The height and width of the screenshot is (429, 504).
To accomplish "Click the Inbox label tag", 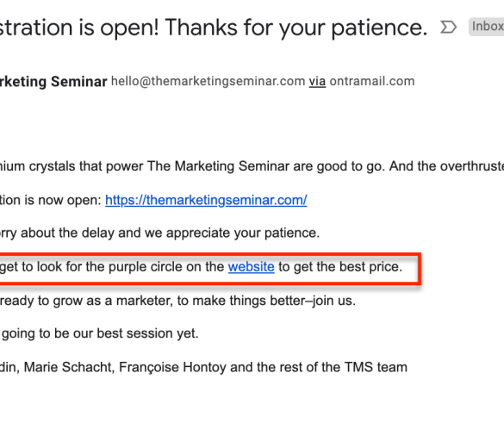I will (486, 27).
